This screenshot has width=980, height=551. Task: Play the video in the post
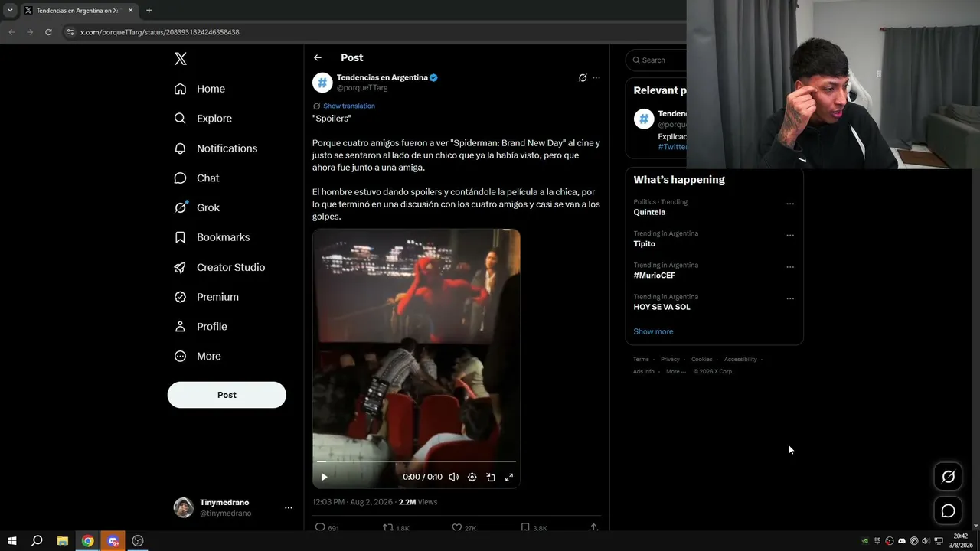click(324, 477)
